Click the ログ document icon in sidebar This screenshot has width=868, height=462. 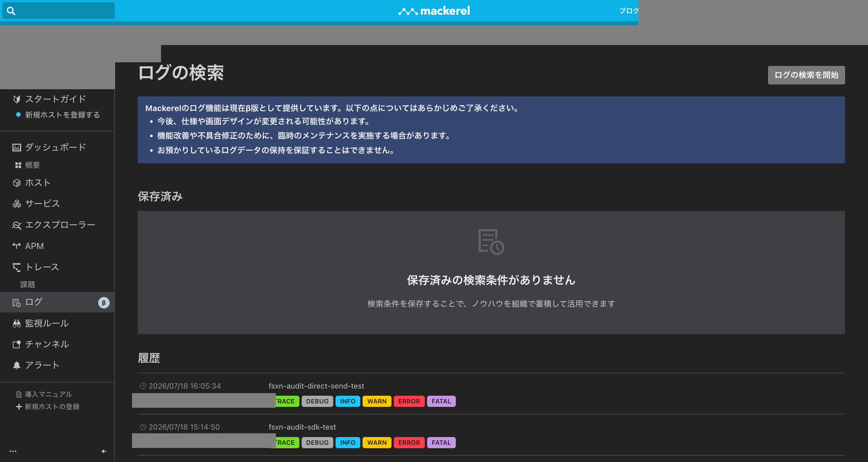click(x=17, y=303)
